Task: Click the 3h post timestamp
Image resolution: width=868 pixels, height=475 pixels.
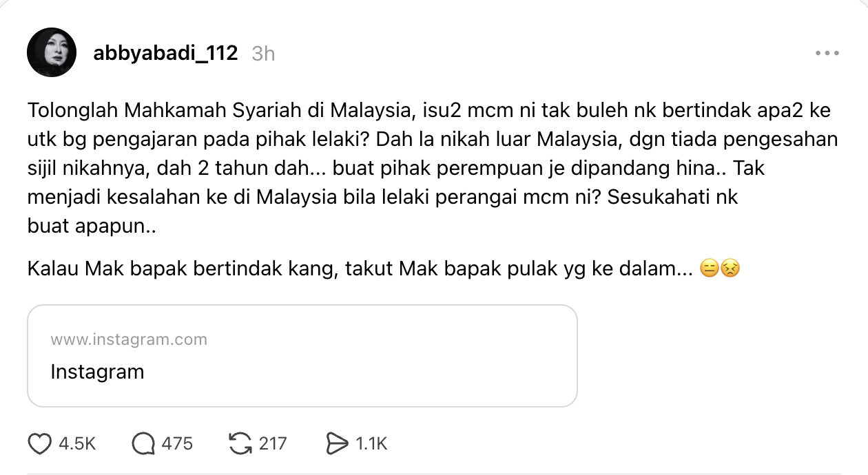Action: click(x=263, y=54)
